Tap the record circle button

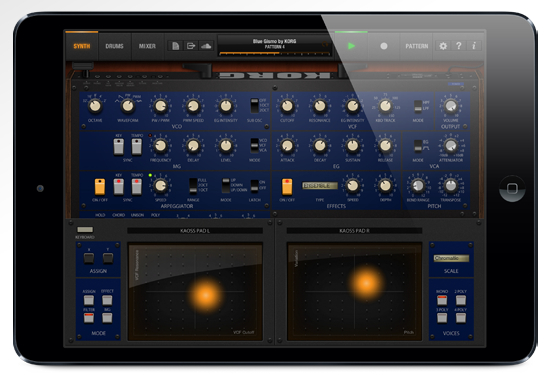[384, 46]
